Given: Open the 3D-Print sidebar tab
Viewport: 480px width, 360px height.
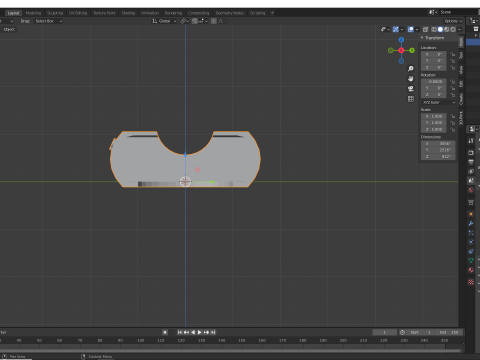Looking at the screenshot, I should 461,117.
